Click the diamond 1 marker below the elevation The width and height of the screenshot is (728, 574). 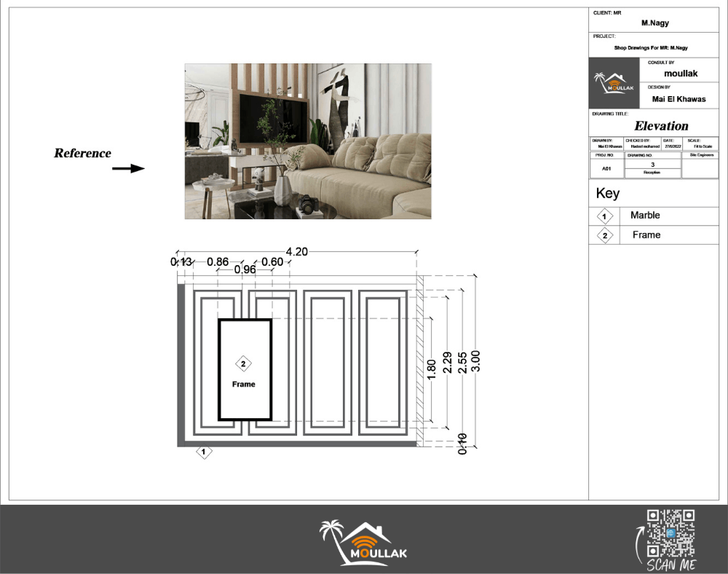pyautogui.click(x=205, y=453)
